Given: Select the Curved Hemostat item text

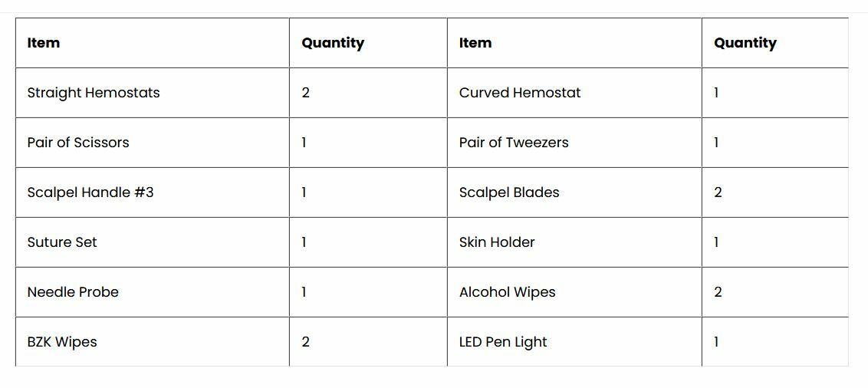Looking at the screenshot, I should pos(520,93).
